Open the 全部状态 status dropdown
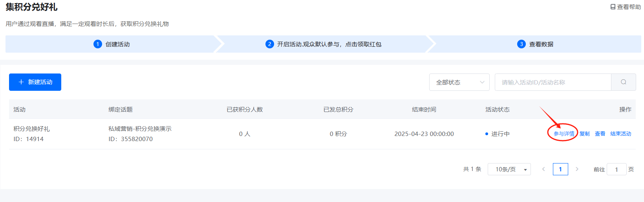The height and width of the screenshot is (202, 644). pos(459,82)
